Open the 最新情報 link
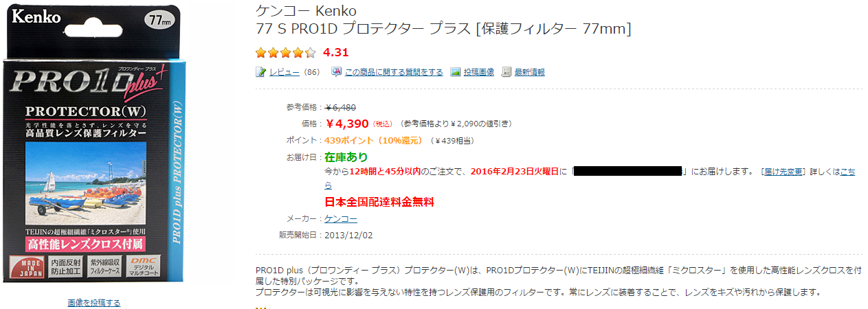The width and height of the screenshot is (868, 309). click(529, 72)
